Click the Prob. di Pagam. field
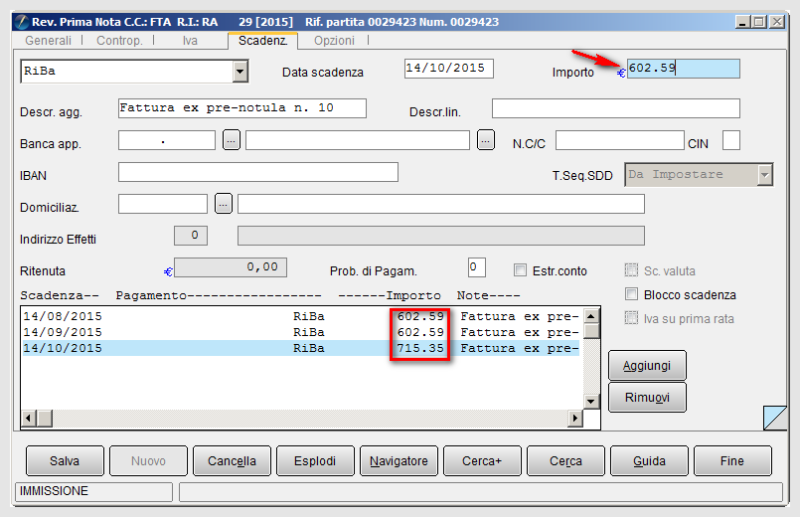Image resolution: width=800 pixels, height=517 pixels. point(477,267)
